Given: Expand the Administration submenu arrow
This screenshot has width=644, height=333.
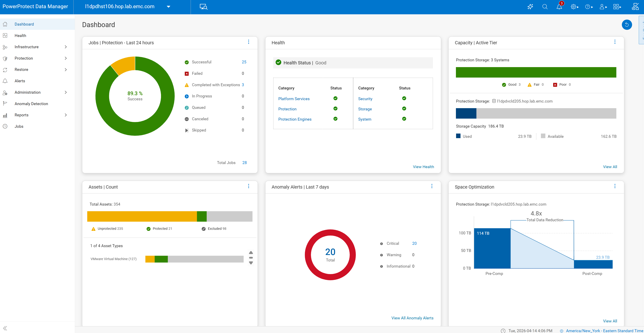Looking at the screenshot, I should click(66, 92).
